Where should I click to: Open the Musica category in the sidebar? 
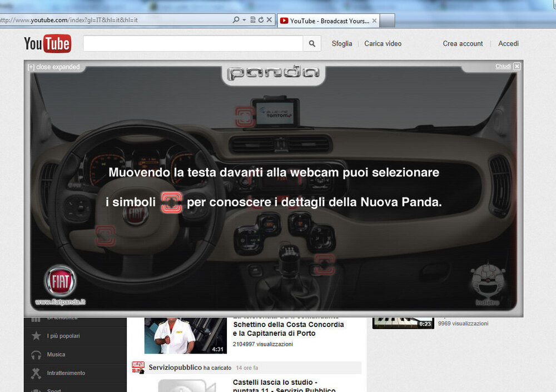tap(56, 354)
